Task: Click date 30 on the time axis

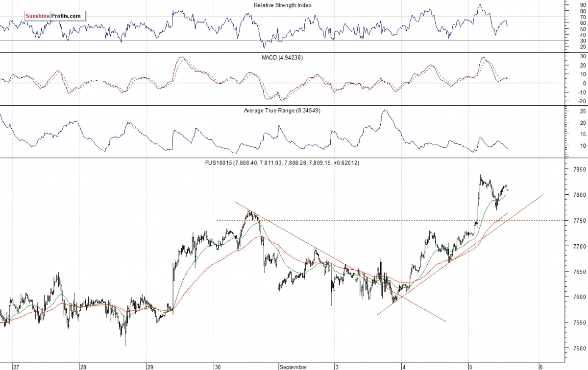Action: [217, 366]
